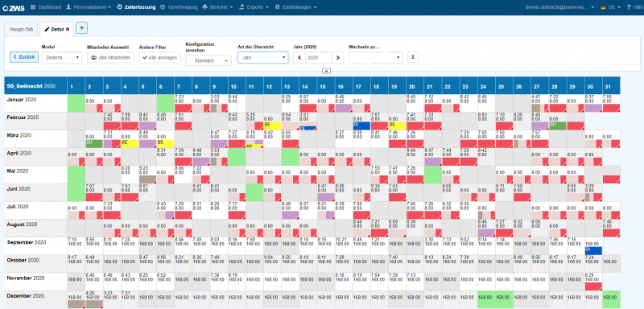Screen dimensions: 644x309
Task: Click the green Dezember day 24 cell
Action: click(486, 299)
